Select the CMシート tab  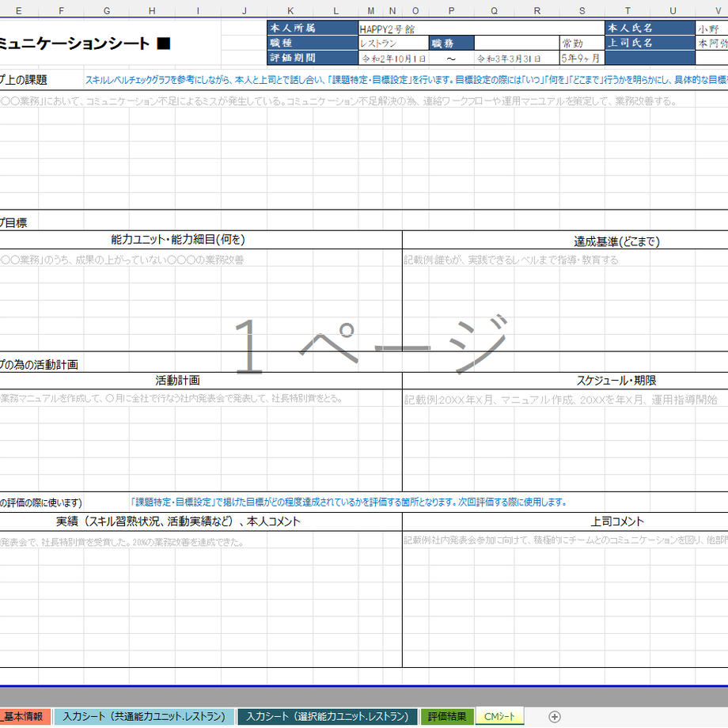coord(499,716)
